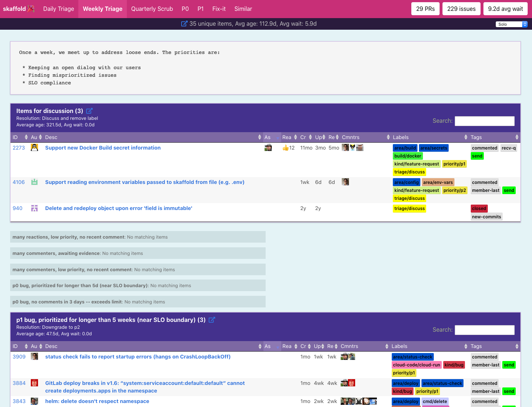This screenshot has width=532, height=407.
Task: Click area/env-vars label on issue 4106
Action: tap(438, 182)
